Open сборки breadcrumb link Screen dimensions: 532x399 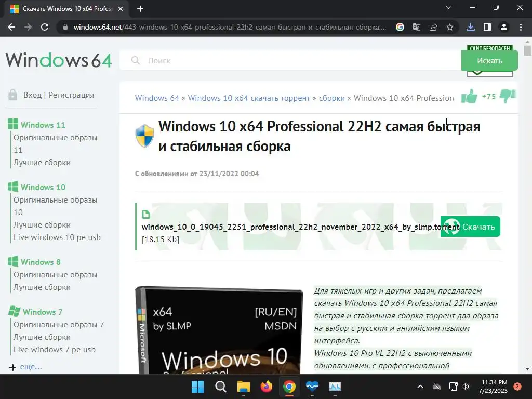click(332, 98)
